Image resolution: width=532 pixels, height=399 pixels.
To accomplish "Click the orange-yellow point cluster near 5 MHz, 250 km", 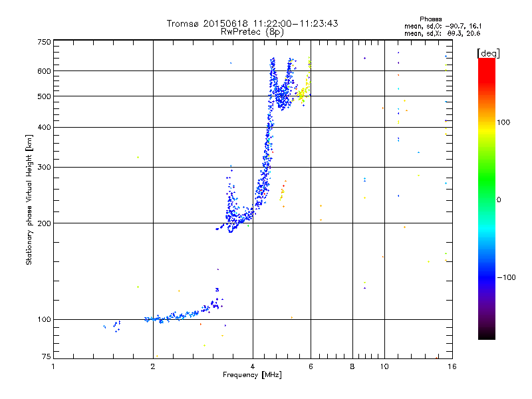I will (x=283, y=194).
